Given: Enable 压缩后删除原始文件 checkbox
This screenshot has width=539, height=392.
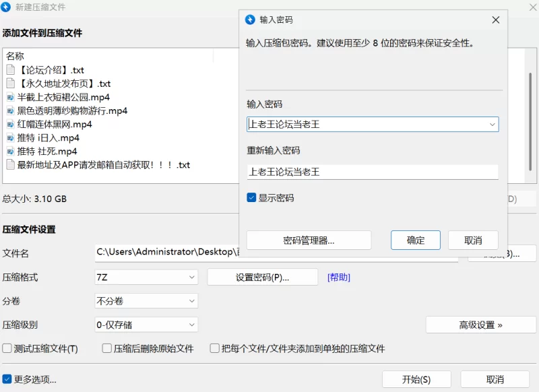Looking at the screenshot, I should click(x=107, y=348).
